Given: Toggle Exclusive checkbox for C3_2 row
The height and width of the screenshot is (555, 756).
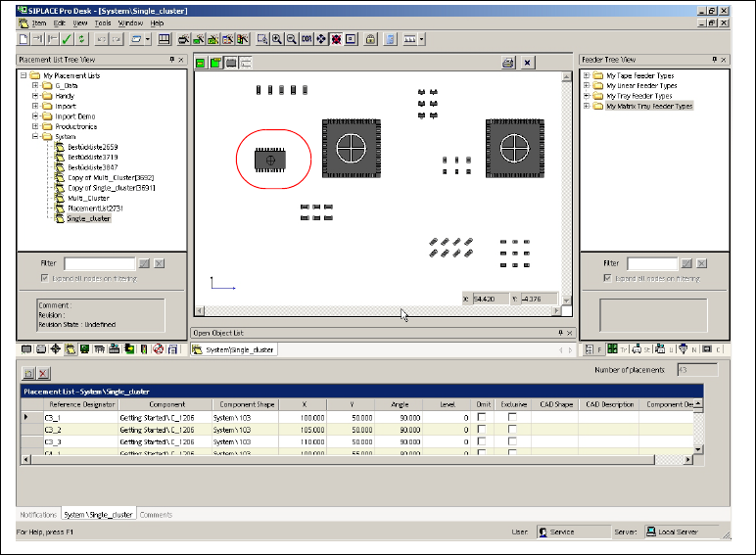Looking at the screenshot, I should coord(513,430).
